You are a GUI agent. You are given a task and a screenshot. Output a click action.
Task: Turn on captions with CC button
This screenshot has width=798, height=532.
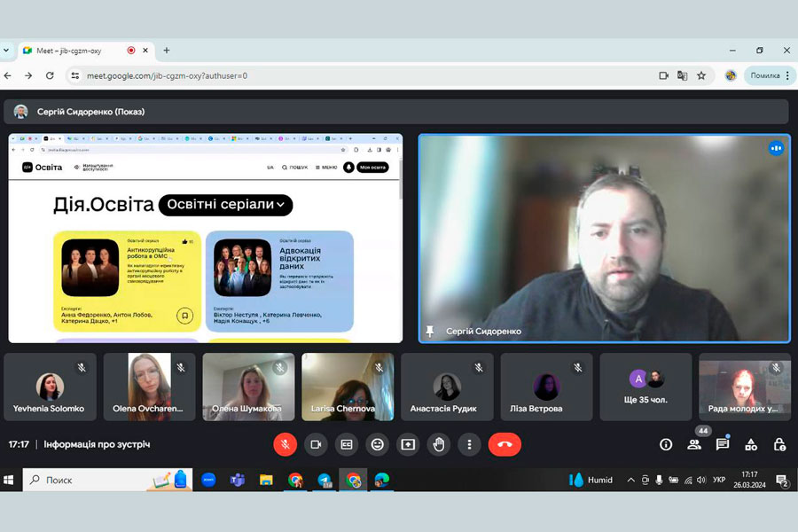[347, 444]
